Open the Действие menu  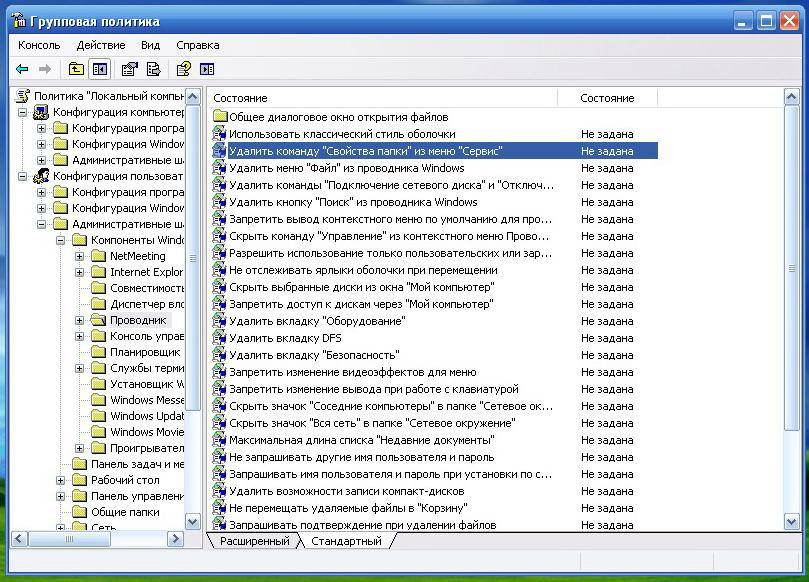101,45
